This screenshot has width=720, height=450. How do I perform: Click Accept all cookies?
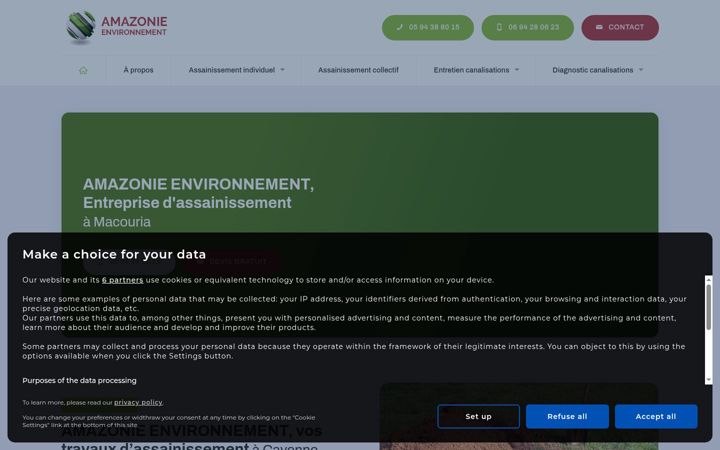click(656, 416)
